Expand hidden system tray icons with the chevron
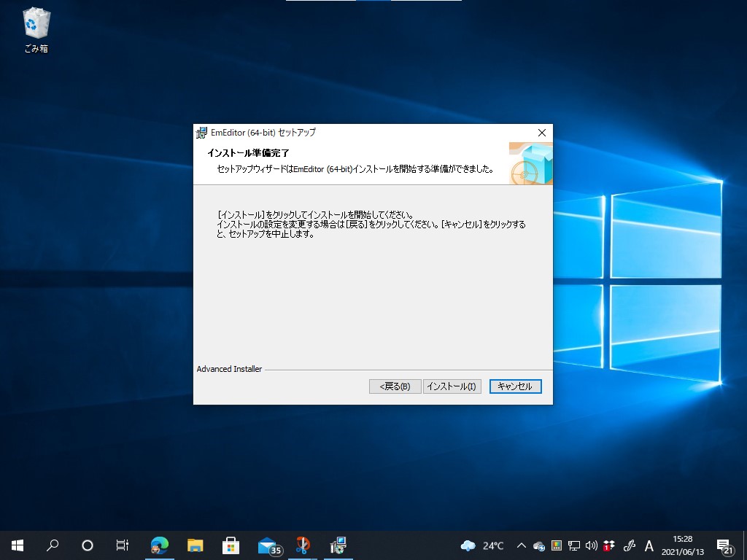This screenshot has height=560, width=747. (x=521, y=545)
